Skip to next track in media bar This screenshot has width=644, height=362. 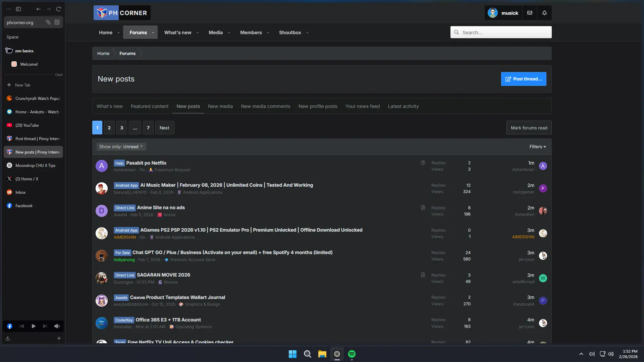[45, 326]
